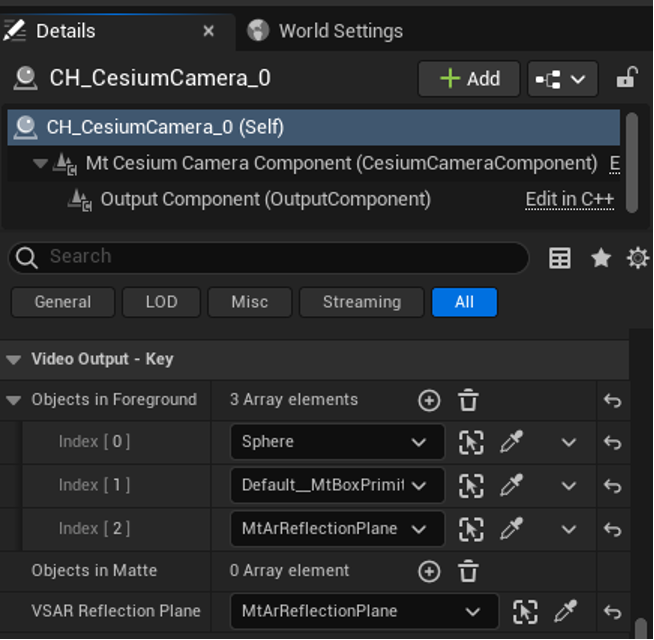The height and width of the screenshot is (640, 654).
Task: Add element to Objects in Matte
Action: (x=429, y=571)
